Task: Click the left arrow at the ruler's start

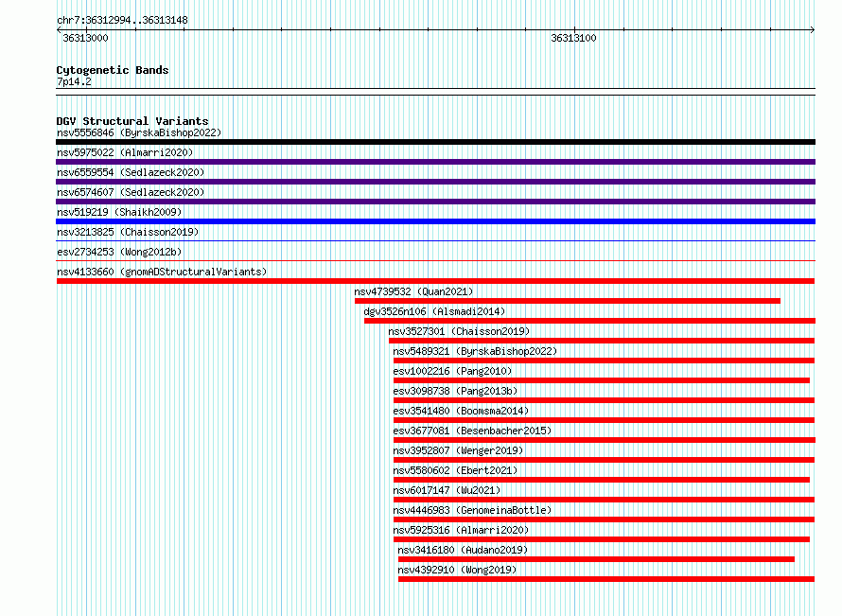Action: pos(59,30)
